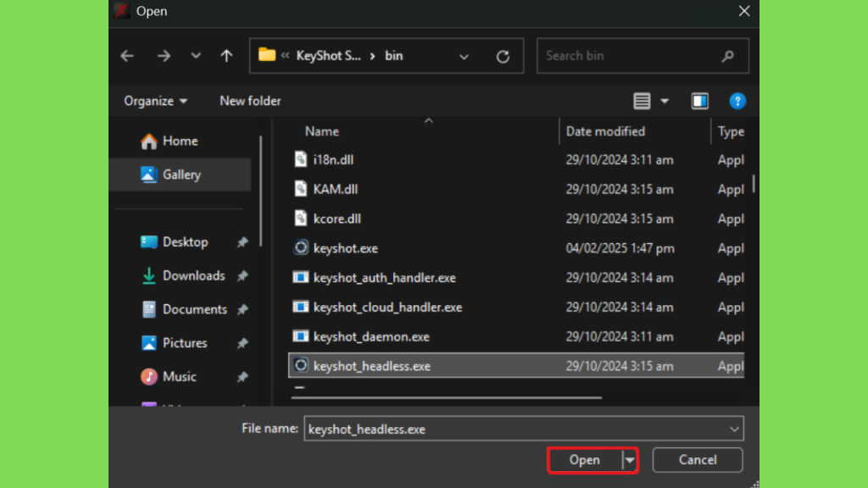This screenshot has width=868, height=488.
Task: Click the pin icon beside Music
Action: click(242, 377)
